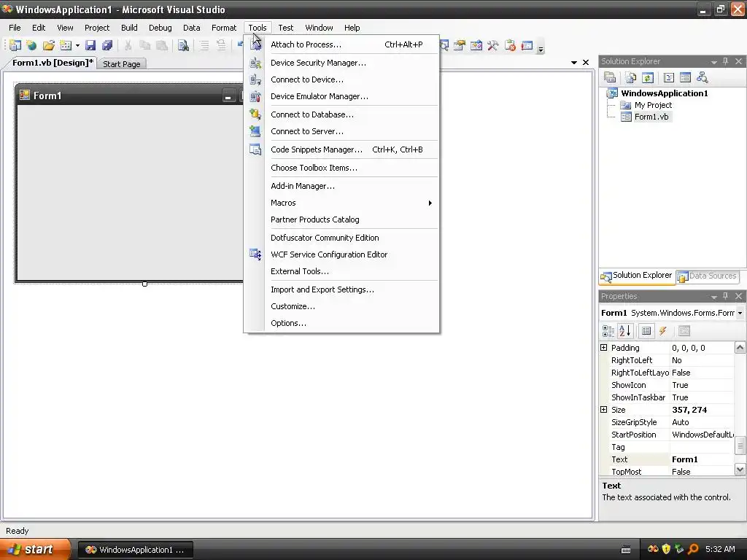Open Solution Explorer window position dropdown
The width and height of the screenshot is (747, 560).
click(x=713, y=62)
